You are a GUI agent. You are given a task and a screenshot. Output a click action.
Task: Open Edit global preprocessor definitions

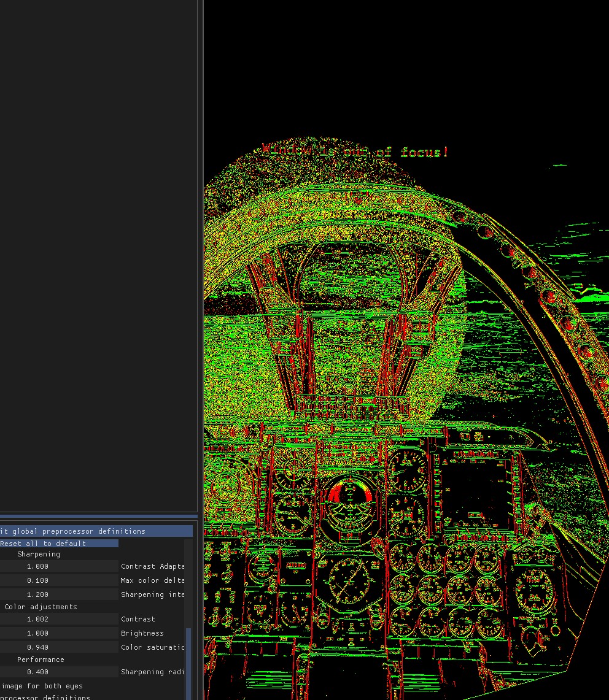point(96,531)
